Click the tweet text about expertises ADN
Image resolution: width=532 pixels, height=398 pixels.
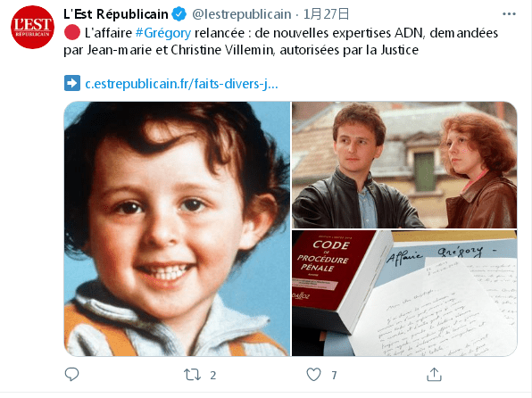coord(281,41)
